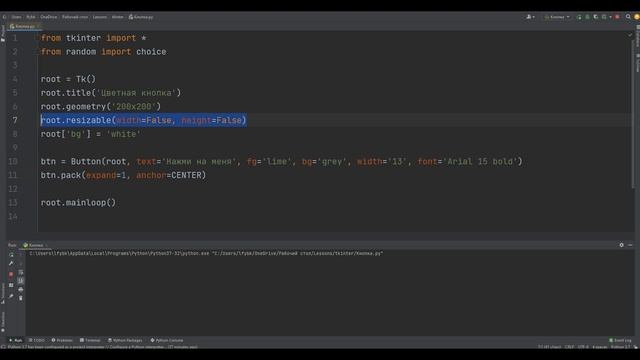640x360 pixels.
Task: Toggle soft-wrap icon in Run console
Action: (x=21, y=272)
